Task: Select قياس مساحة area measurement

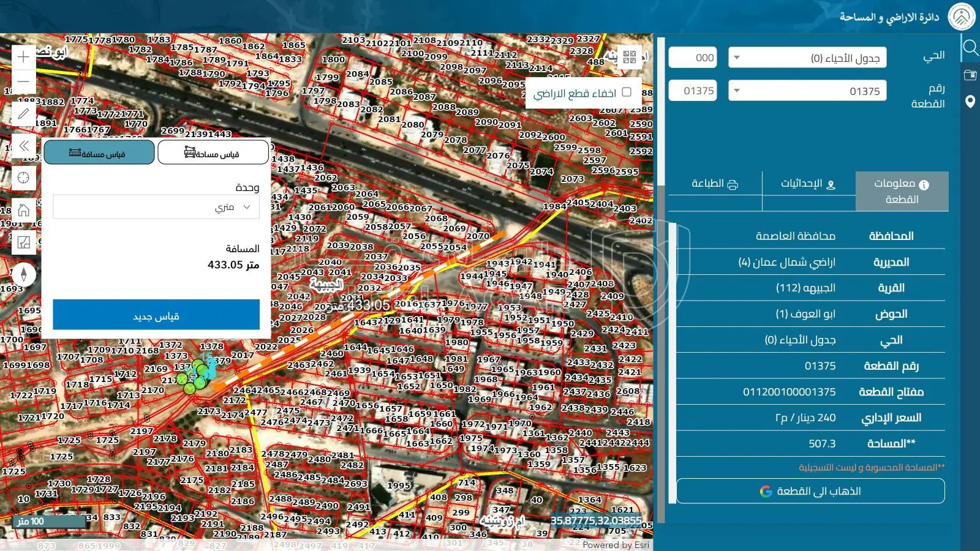Action: click(x=213, y=152)
